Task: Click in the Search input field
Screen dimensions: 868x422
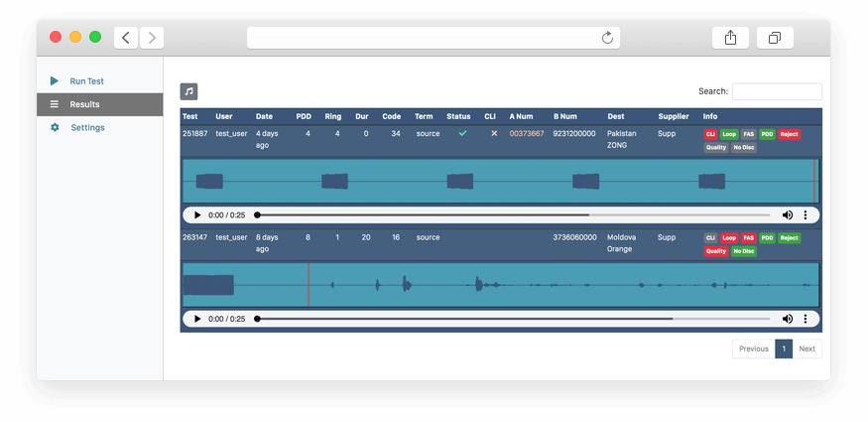Action: click(x=776, y=91)
